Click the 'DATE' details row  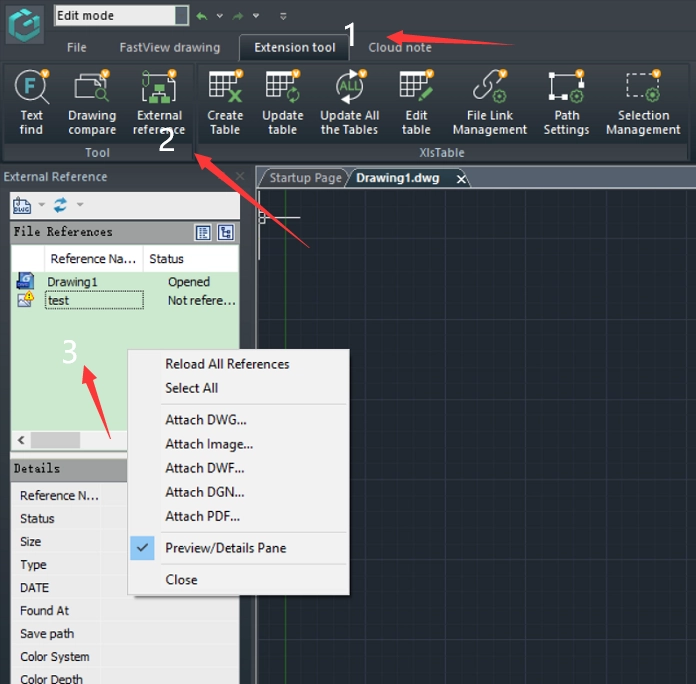click(69, 588)
